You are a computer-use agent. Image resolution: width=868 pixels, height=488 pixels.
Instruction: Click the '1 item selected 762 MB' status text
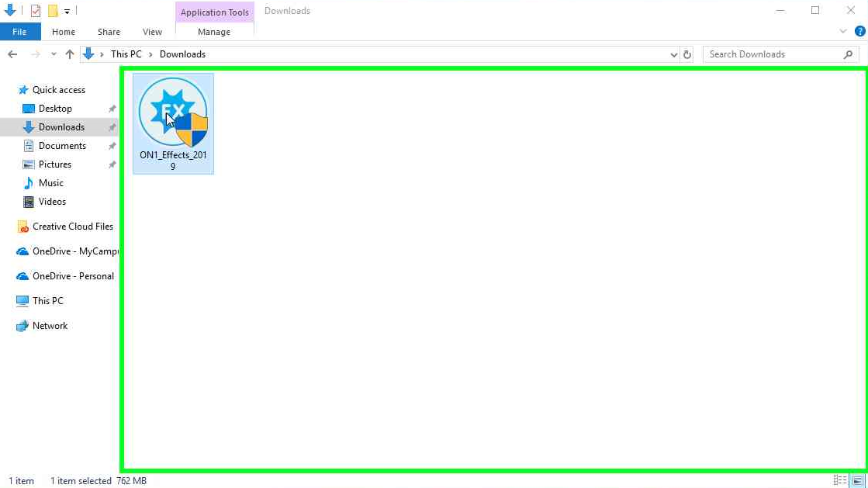click(x=99, y=481)
